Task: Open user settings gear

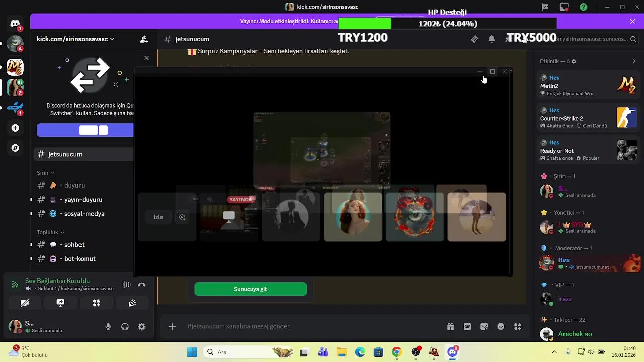Action: [142, 327]
